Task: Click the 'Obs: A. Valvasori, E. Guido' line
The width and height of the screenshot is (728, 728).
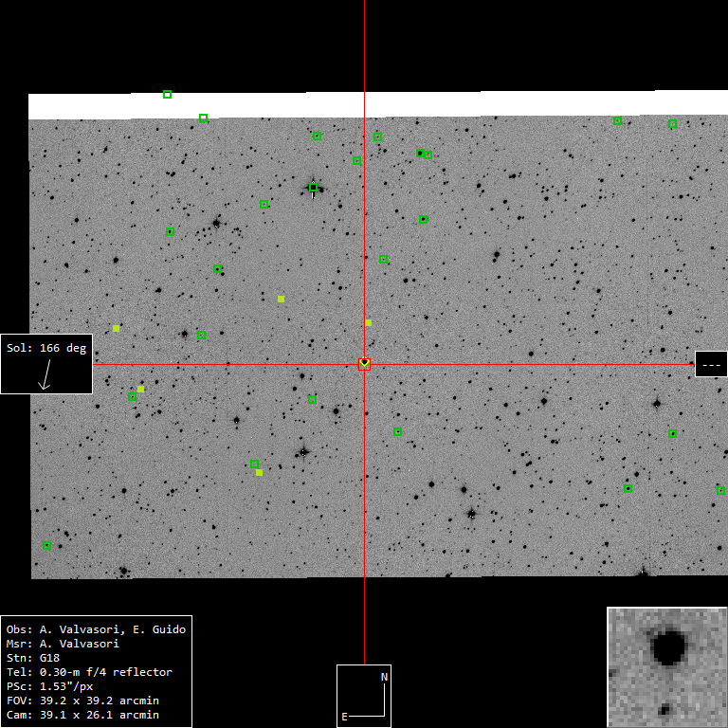Action: pyautogui.click(x=96, y=629)
